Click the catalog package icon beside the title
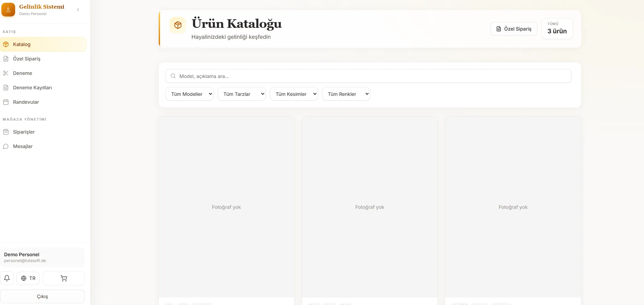This screenshot has height=305, width=644. tap(178, 25)
